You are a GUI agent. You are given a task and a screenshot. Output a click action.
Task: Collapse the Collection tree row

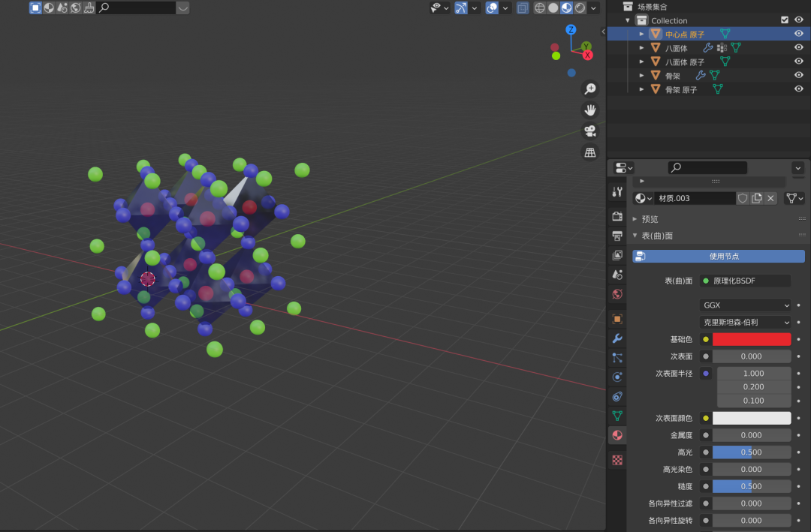coord(628,21)
